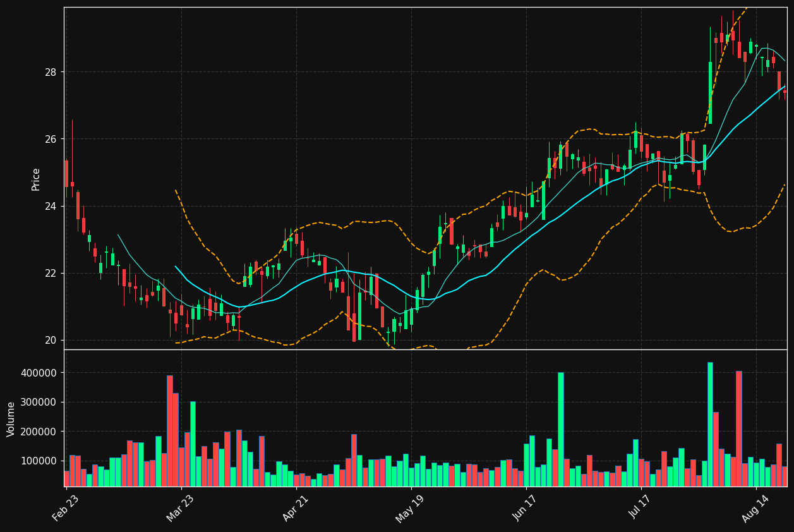Click the Volume axis title

11,419
